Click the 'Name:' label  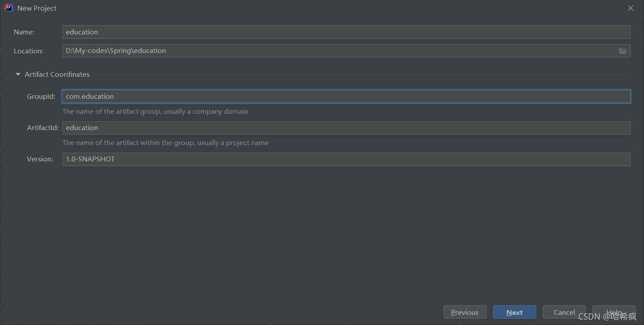(24, 32)
